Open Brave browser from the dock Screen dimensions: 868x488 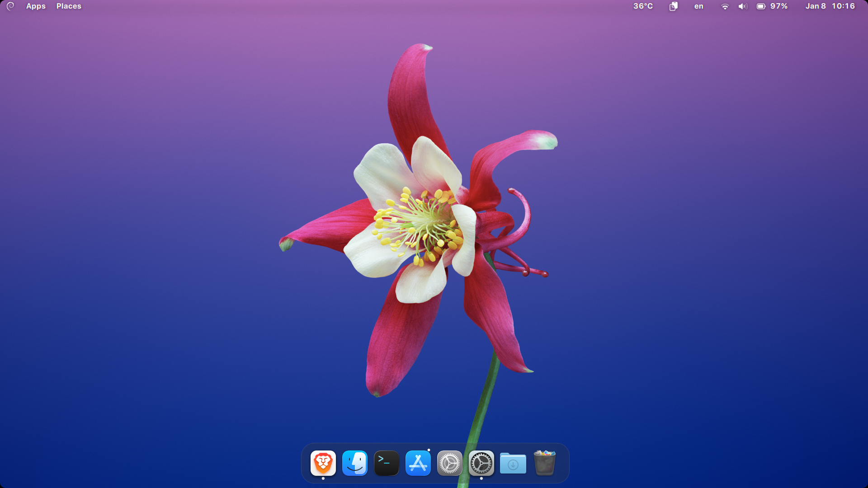pos(323,463)
